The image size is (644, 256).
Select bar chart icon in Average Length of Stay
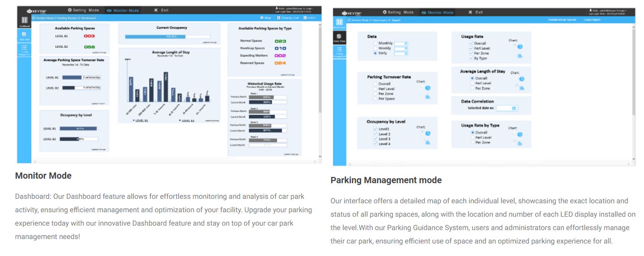tap(521, 88)
